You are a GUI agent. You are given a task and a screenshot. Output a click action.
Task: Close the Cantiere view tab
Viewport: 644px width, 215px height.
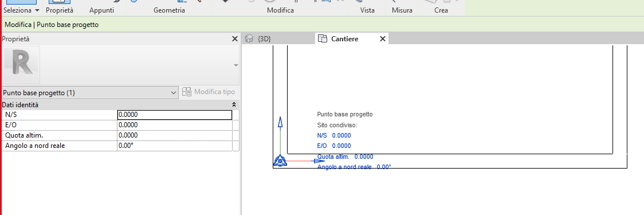coord(382,38)
